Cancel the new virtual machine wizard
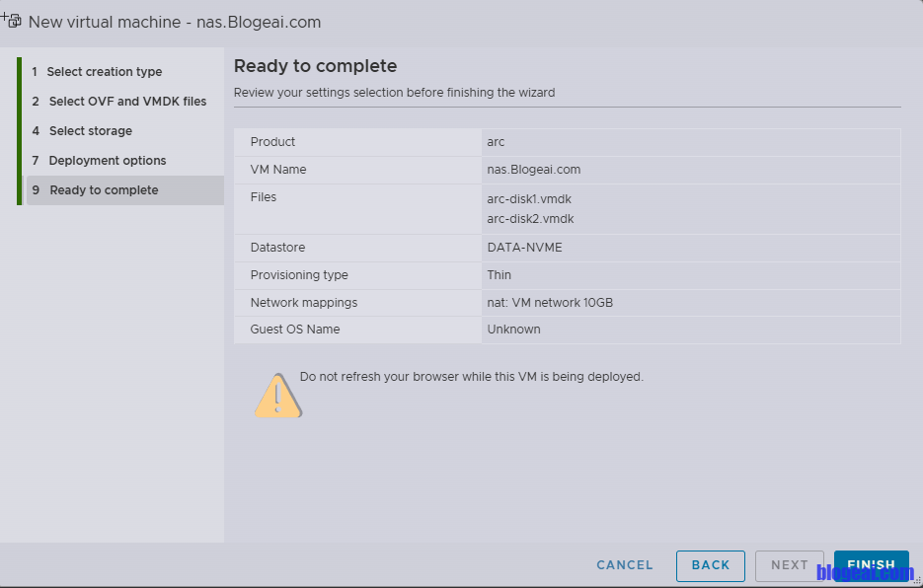Screen dimensions: 923x588 pos(625,565)
